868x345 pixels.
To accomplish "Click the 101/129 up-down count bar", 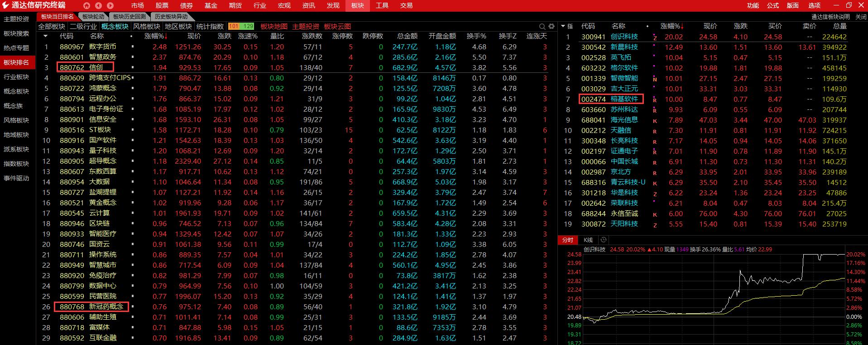I will 241,26.
